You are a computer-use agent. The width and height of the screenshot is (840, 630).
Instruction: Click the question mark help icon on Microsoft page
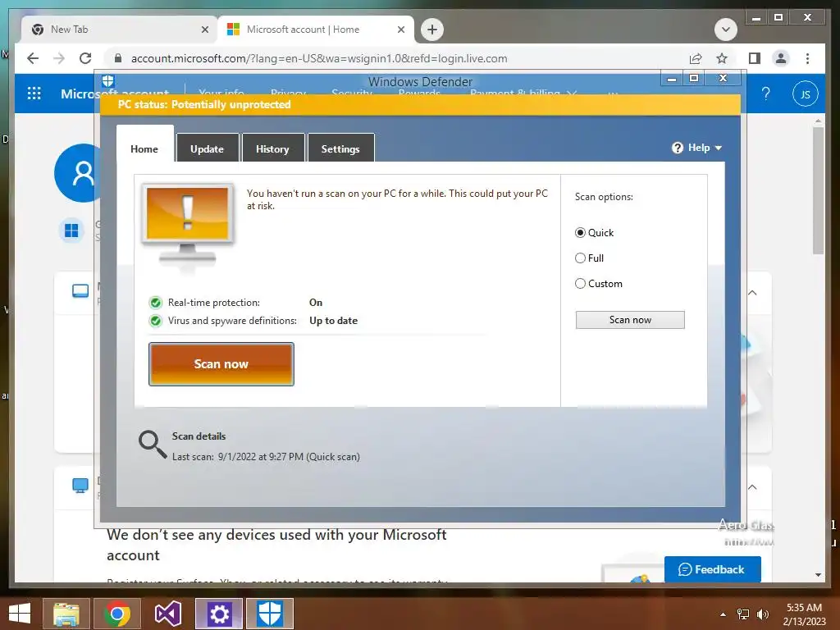tap(766, 94)
